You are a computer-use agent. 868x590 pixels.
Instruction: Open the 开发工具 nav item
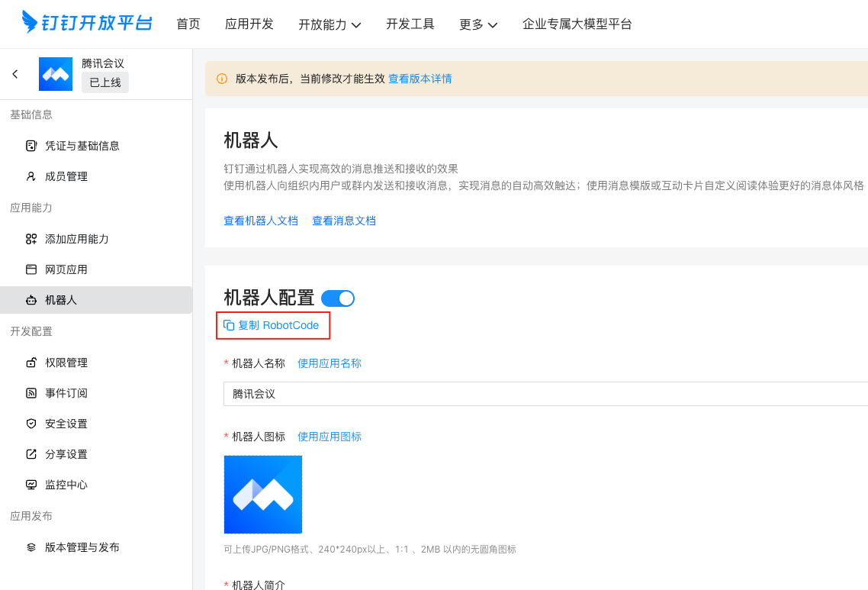(x=410, y=24)
